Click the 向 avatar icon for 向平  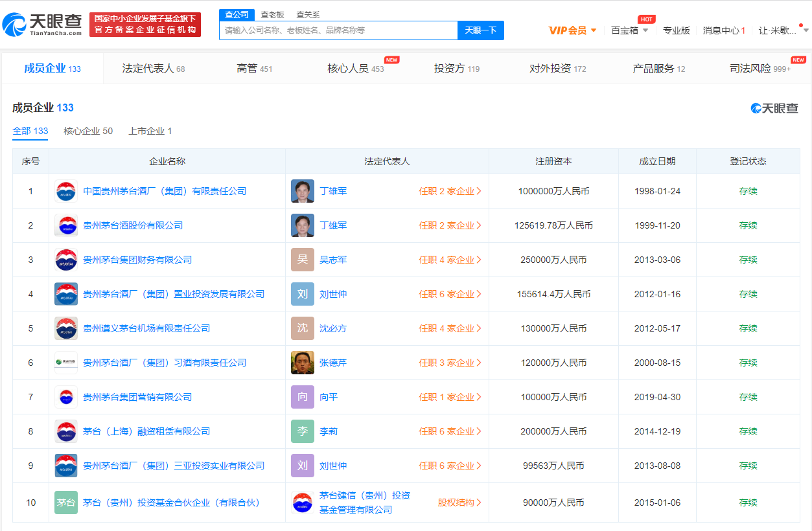[303, 397]
